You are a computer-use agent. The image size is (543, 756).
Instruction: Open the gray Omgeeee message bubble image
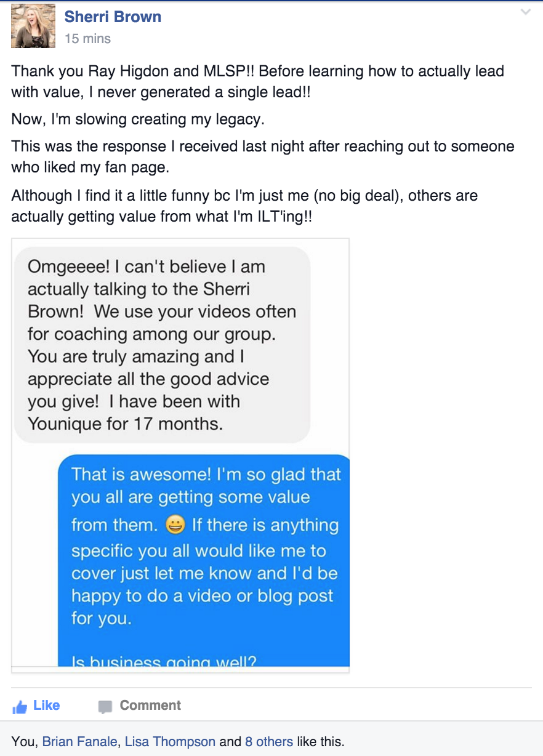[162, 345]
